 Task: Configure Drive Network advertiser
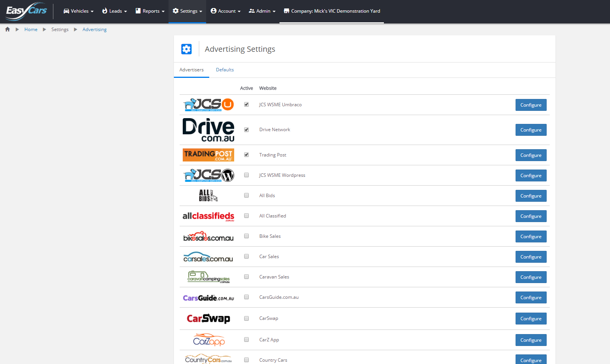pos(531,130)
